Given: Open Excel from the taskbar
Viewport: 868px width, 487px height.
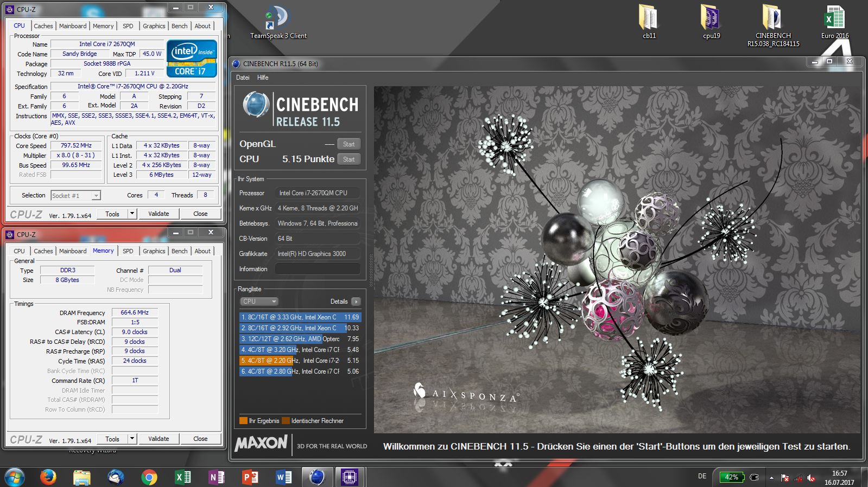Looking at the screenshot, I should tap(183, 477).
